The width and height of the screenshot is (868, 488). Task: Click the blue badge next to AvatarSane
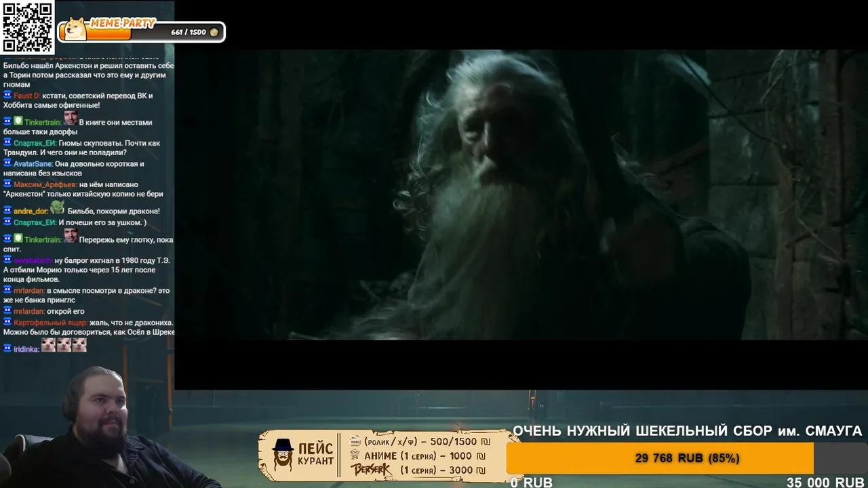click(x=7, y=163)
